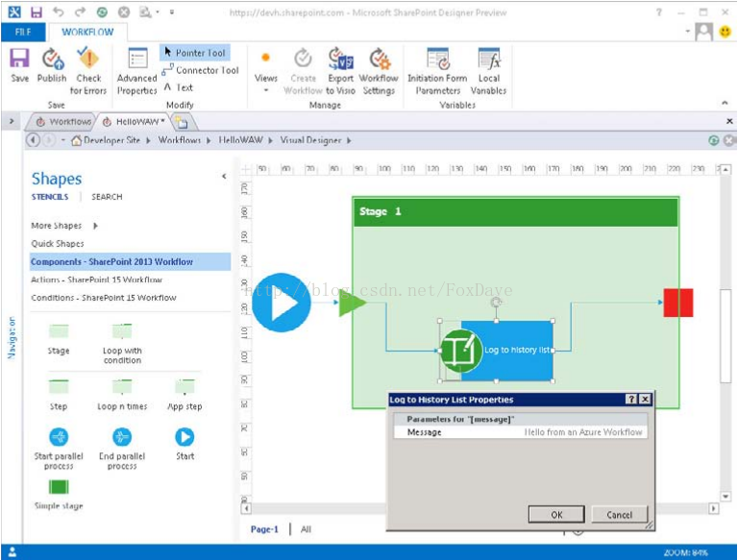Screen dimensions: 738x560
Task: Select the Simple stage shape
Action: click(59, 495)
